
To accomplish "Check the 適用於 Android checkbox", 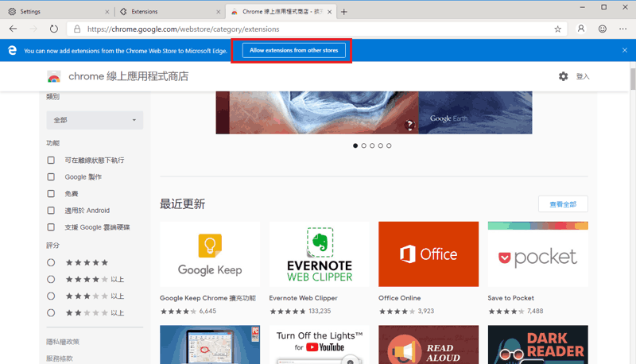I will click(x=51, y=211).
